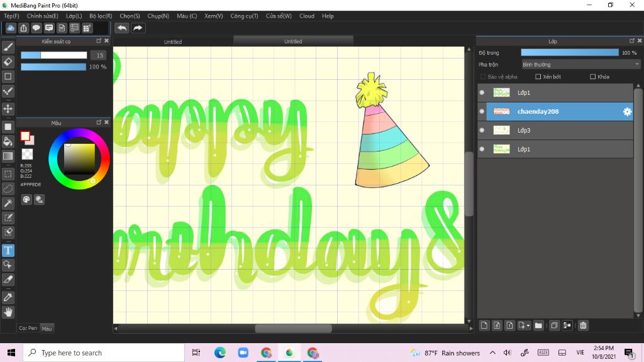Click the Redo arrow
This screenshot has width=644, height=362.
coord(138,28)
